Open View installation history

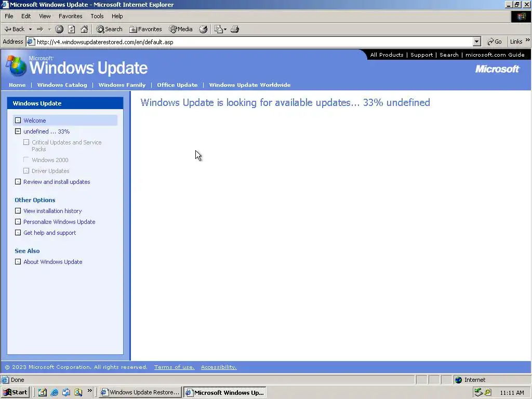pos(52,211)
